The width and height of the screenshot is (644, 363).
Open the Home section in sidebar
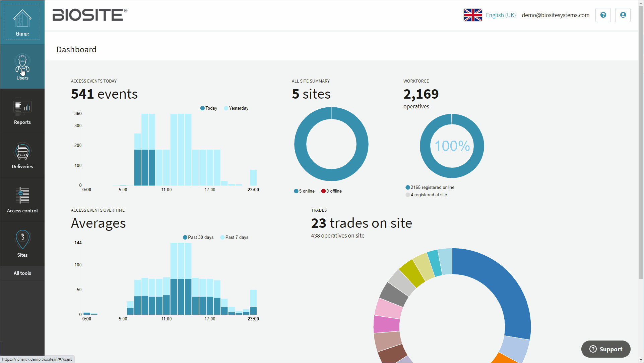(22, 22)
